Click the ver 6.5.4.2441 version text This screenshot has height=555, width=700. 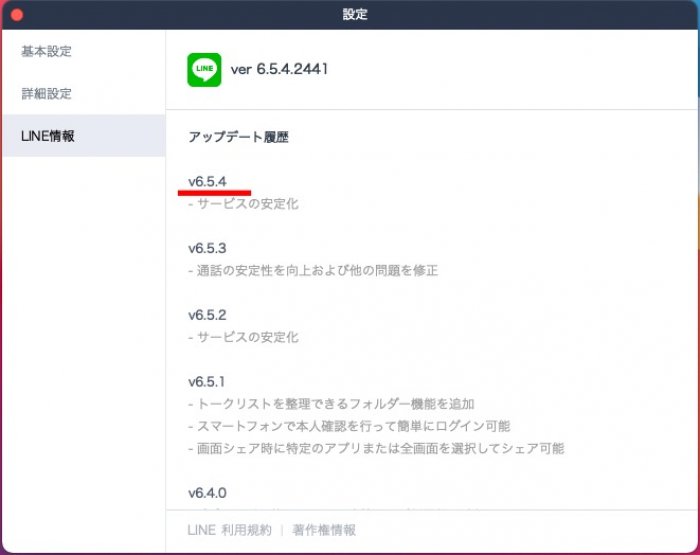(x=279, y=69)
